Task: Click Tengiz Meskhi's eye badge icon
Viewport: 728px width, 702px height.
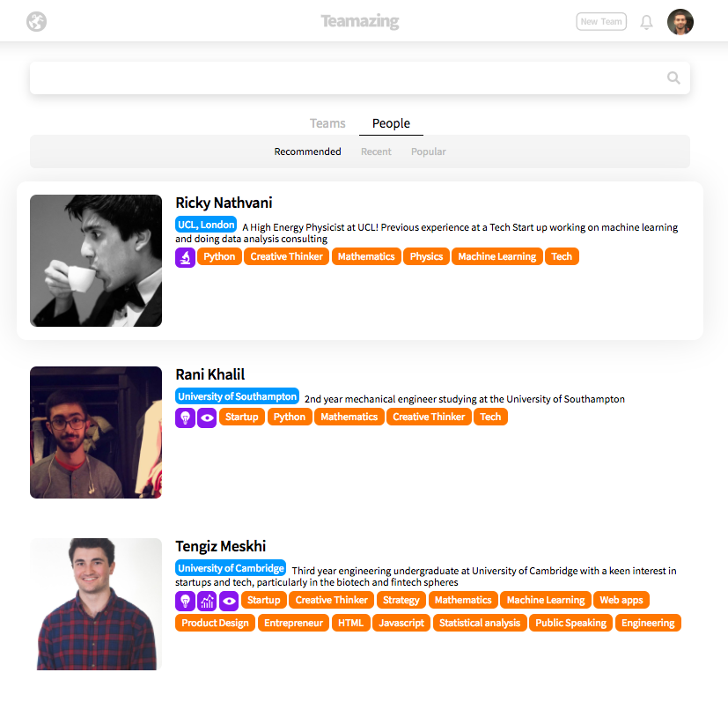Action: click(x=229, y=601)
